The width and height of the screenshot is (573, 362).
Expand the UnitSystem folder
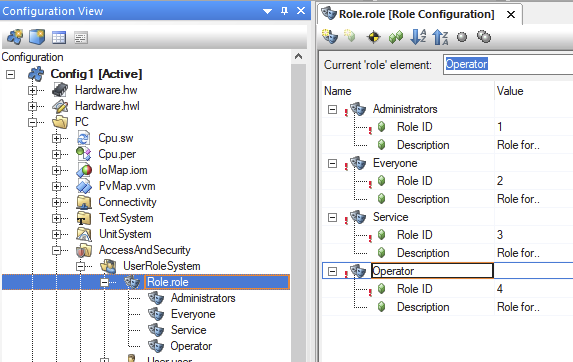coord(56,234)
